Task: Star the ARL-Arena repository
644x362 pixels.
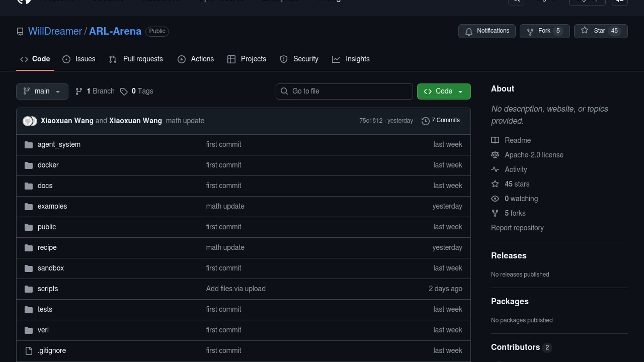Action: tap(600, 31)
